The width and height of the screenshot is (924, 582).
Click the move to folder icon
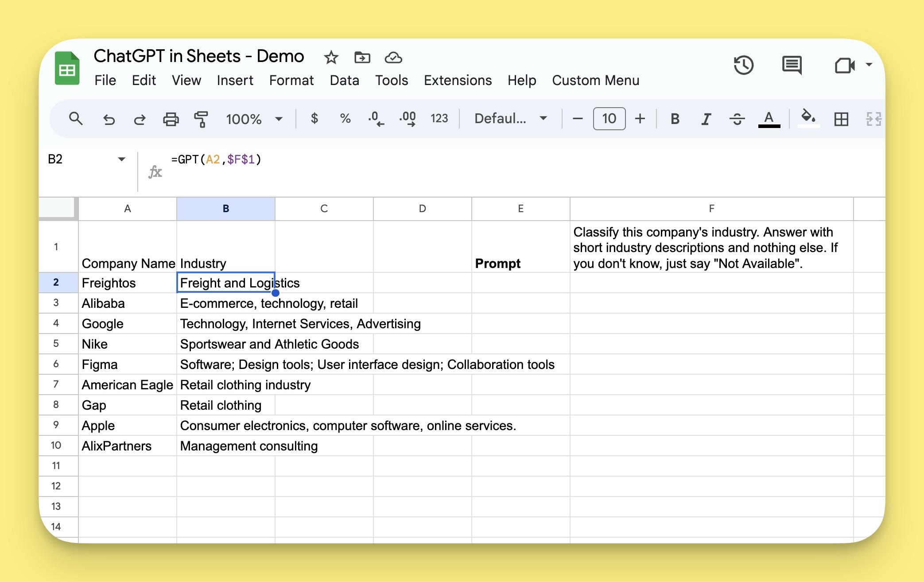pyautogui.click(x=362, y=57)
